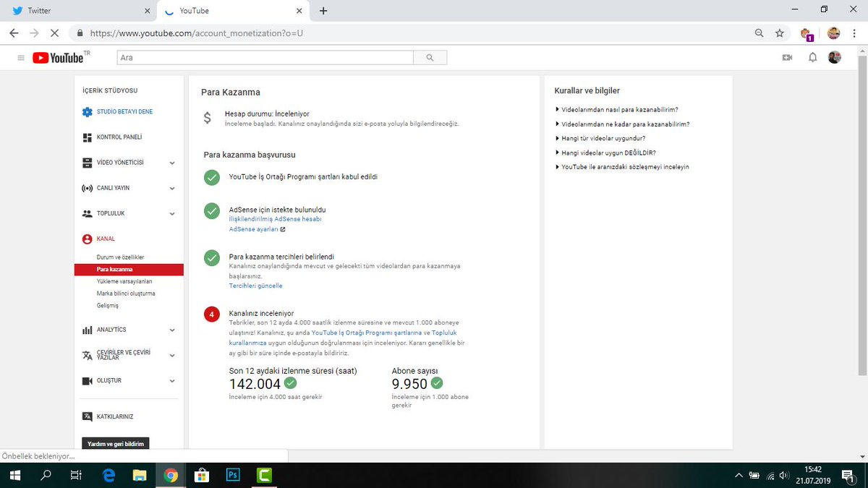Click the Video Yöneticisi icon
868x488 pixels.
[88, 163]
